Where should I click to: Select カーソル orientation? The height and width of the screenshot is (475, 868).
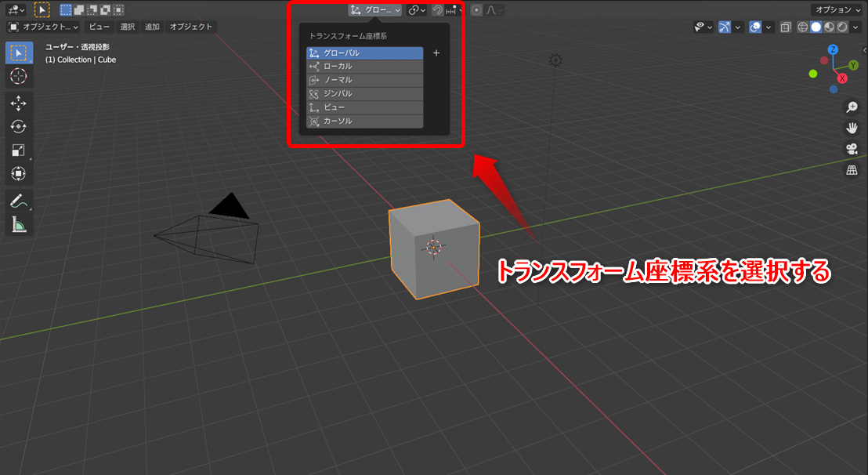click(365, 121)
